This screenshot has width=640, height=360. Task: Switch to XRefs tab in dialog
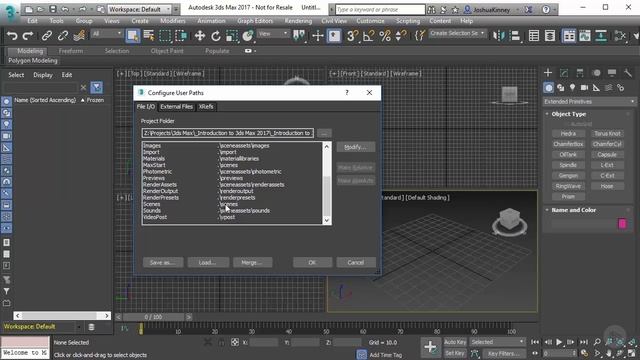(206, 107)
